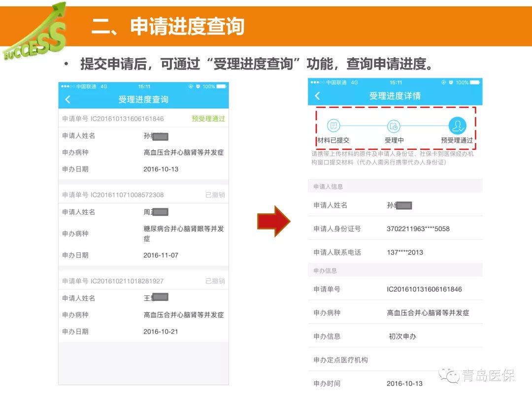The width and height of the screenshot is (532, 399).
Task: Open application IC201610131606161846 in the list
Action: point(113,119)
